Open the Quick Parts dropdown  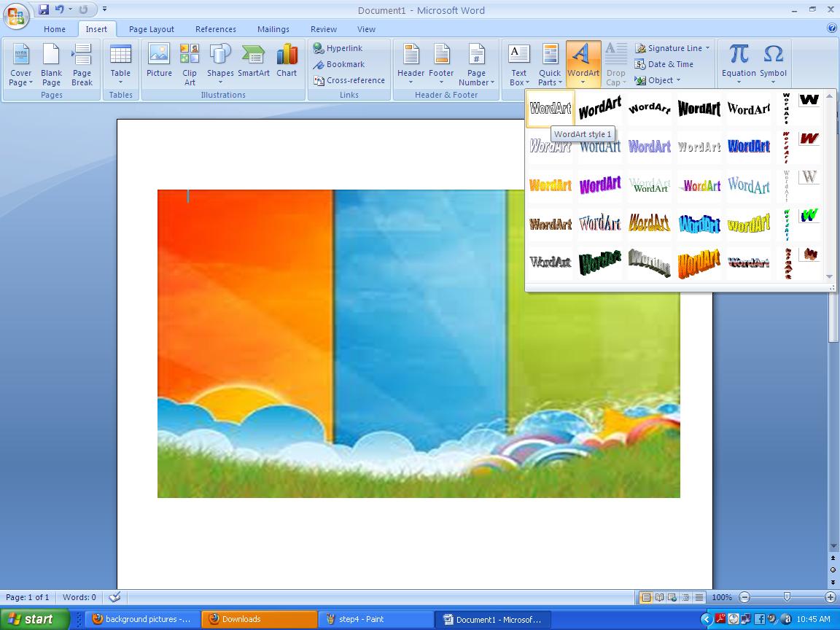point(550,65)
